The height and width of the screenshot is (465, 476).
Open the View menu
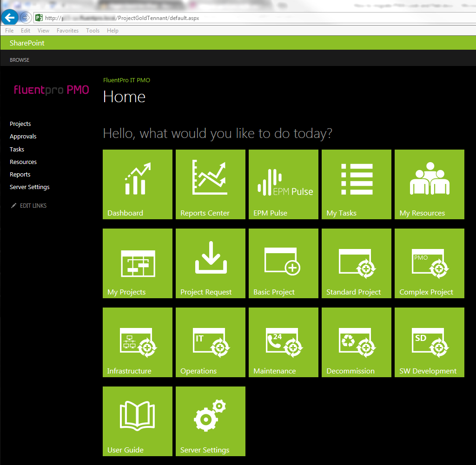tap(43, 31)
